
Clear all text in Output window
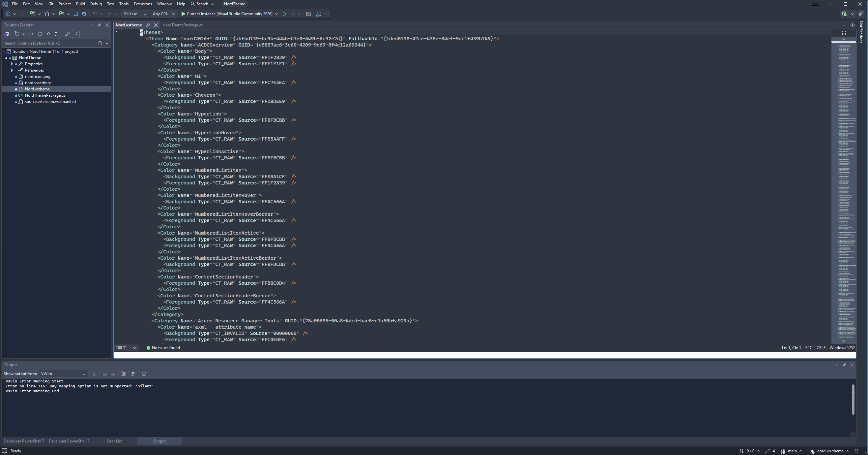click(123, 374)
